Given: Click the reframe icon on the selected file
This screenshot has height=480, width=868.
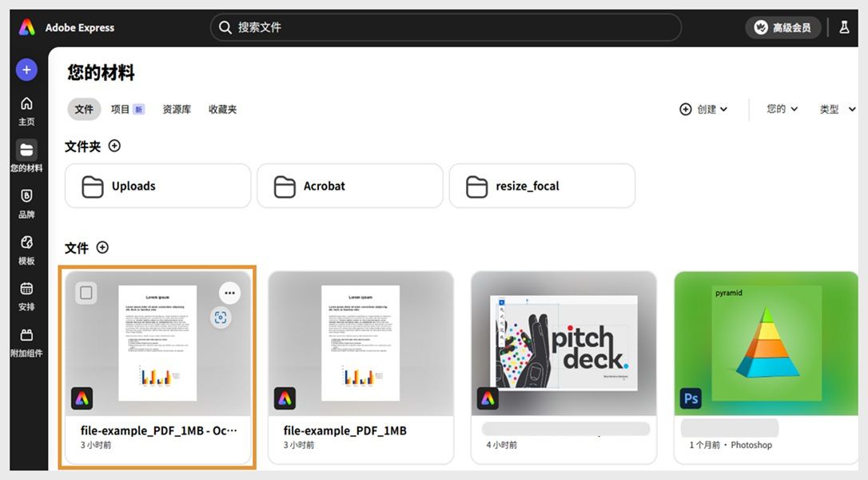Looking at the screenshot, I should [x=221, y=318].
